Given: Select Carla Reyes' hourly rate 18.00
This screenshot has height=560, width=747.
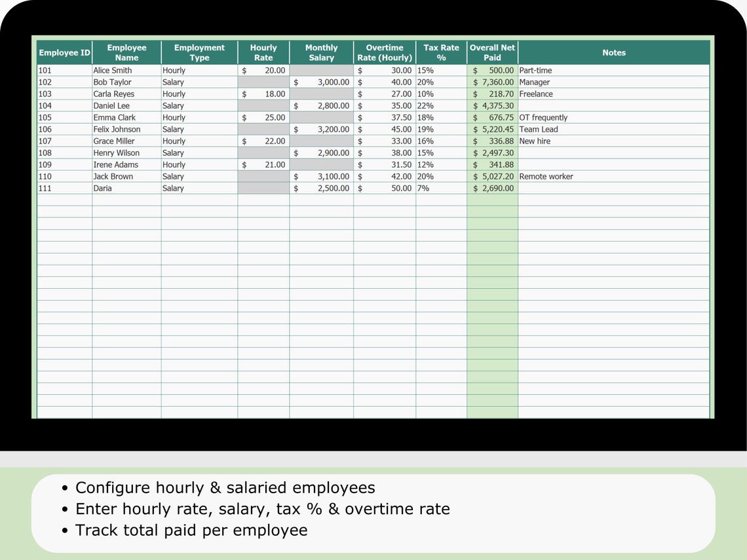Looking at the screenshot, I should coord(263,94).
